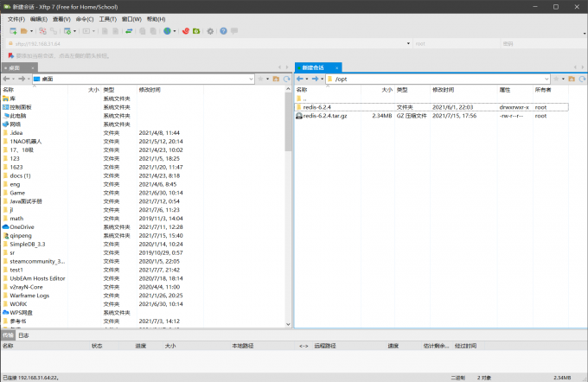Go up one folder in the remote pane
This screenshot has height=382, width=588.
572,79
